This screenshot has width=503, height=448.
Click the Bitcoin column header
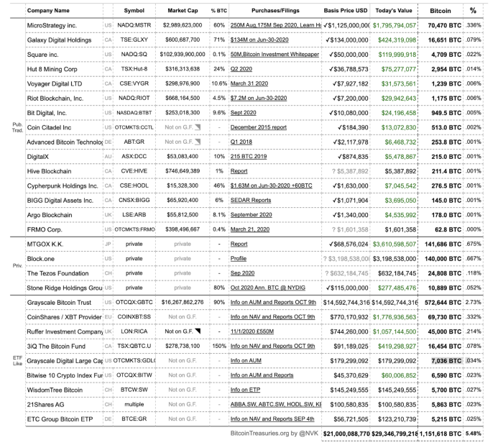click(x=440, y=11)
